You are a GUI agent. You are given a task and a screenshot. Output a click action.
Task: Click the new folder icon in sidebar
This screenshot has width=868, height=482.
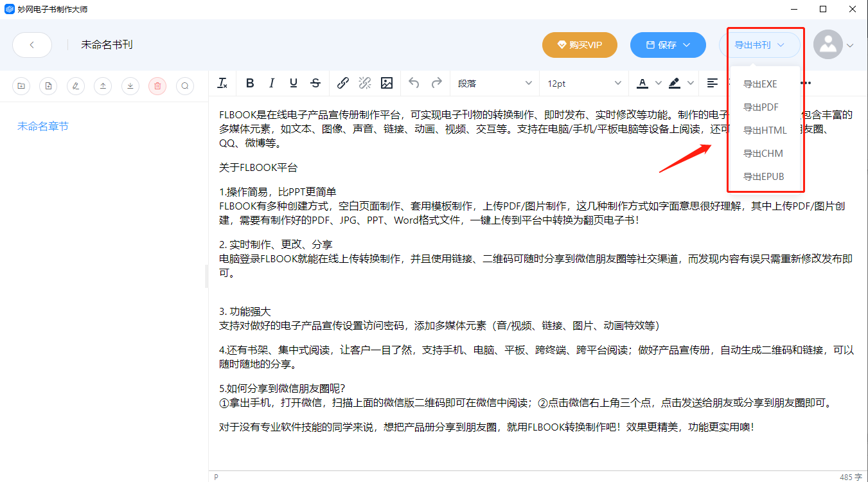coord(22,85)
